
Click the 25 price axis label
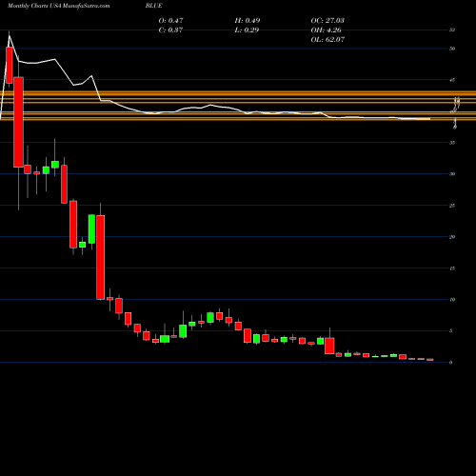452,206
